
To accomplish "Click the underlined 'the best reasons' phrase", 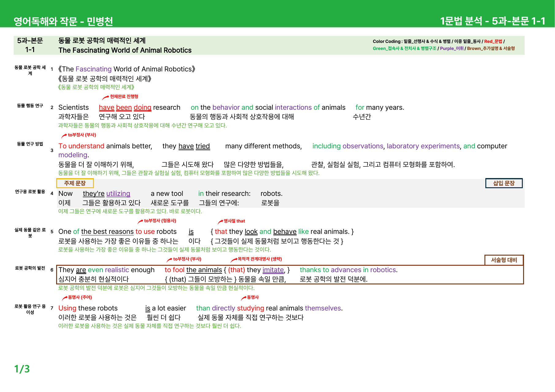I will (107, 232).
